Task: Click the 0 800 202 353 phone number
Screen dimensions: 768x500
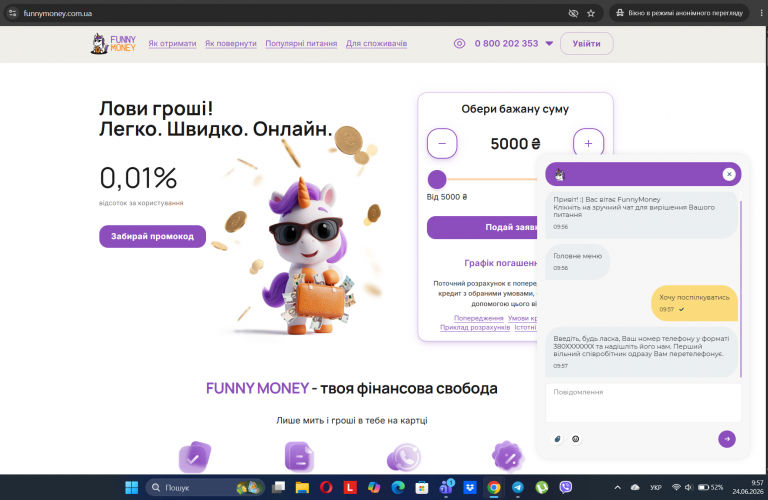Action: coord(506,44)
